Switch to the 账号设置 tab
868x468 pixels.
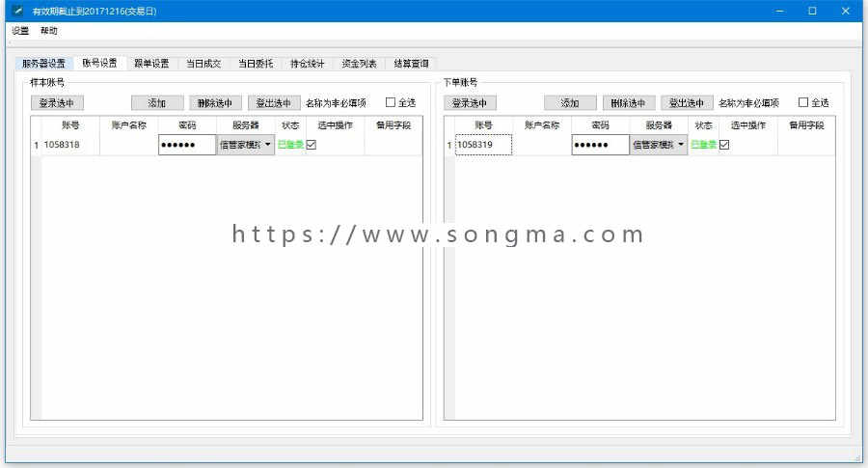[99, 63]
